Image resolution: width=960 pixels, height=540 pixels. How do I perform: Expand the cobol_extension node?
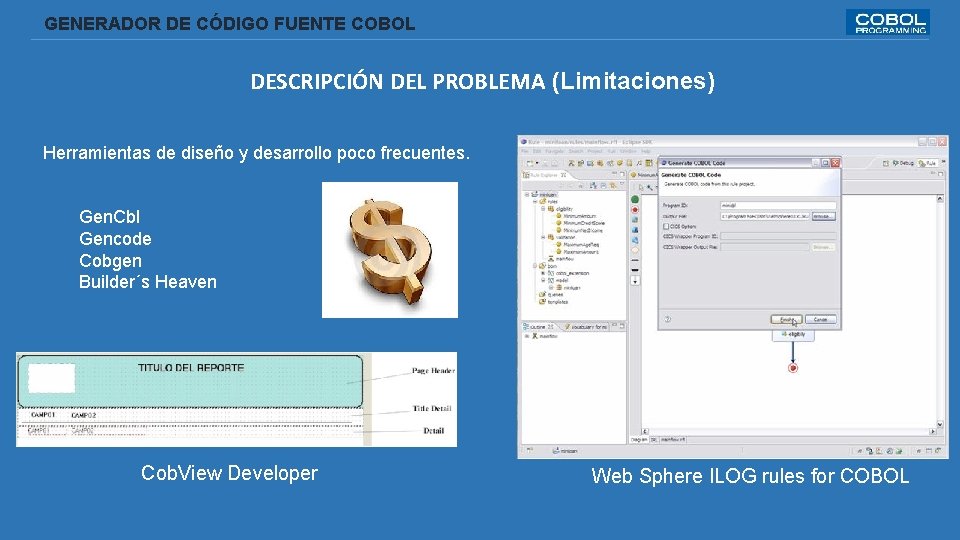[542, 273]
